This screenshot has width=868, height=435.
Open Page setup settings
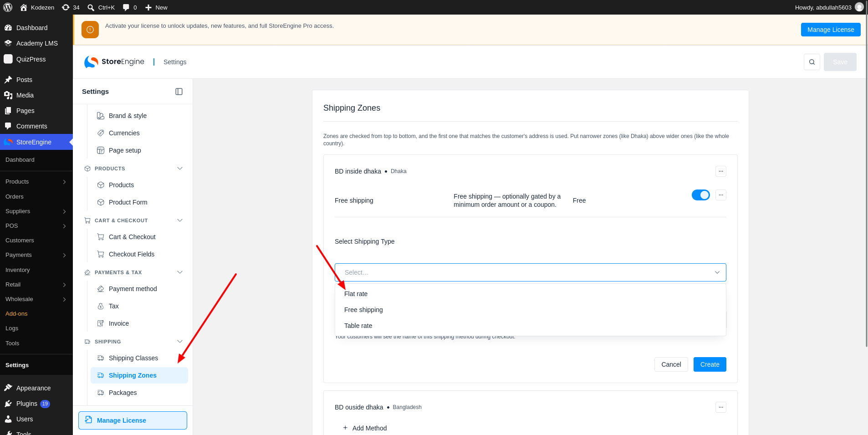tap(139, 150)
